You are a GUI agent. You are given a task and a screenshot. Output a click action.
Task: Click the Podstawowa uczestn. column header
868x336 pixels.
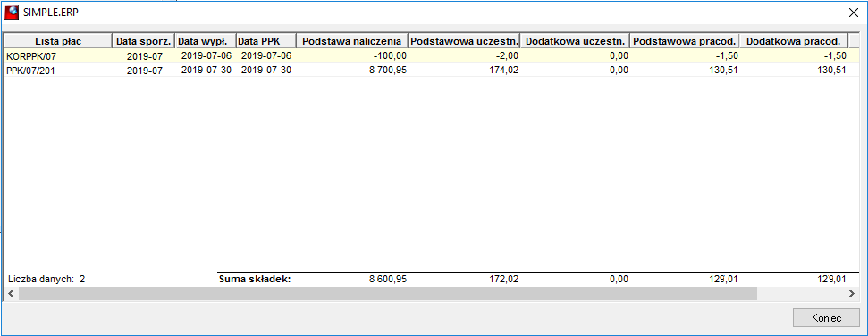point(465,41)
